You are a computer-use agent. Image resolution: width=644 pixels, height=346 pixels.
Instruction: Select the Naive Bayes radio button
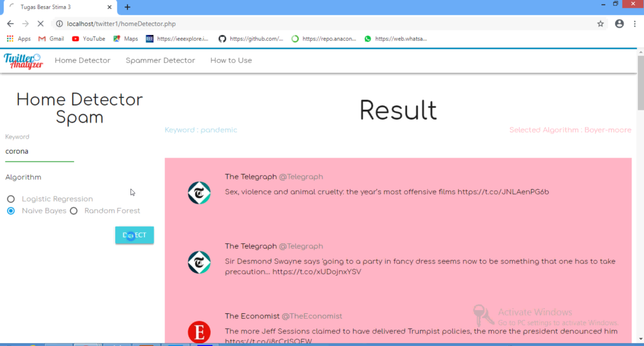[11, 211]
